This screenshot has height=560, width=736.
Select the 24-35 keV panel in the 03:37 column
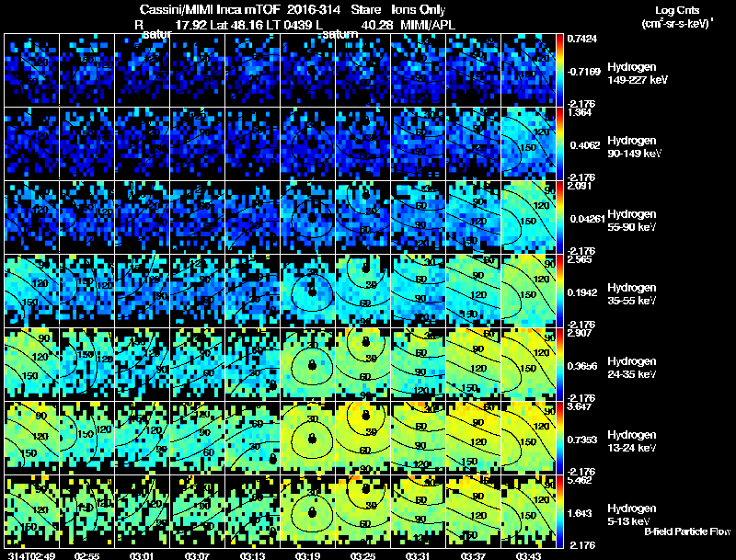(x=473, y=365)
